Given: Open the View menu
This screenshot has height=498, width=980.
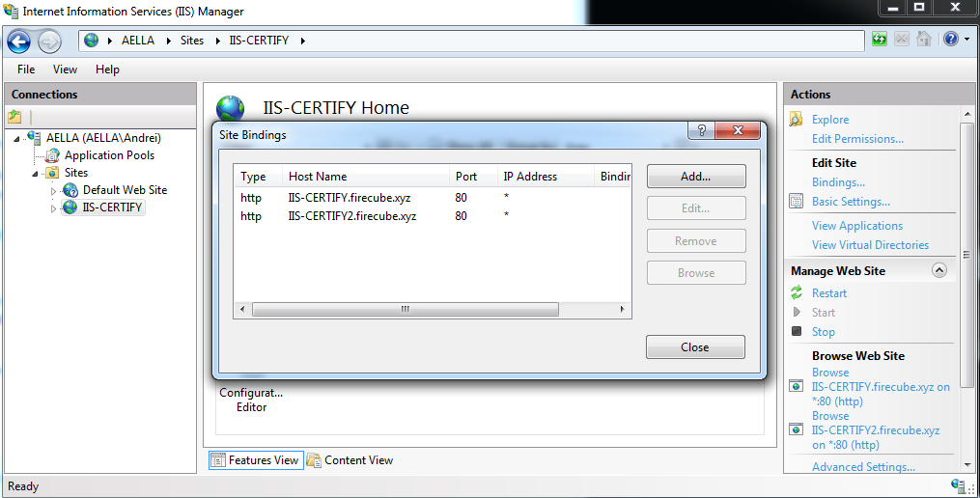Looking at the screenshot, I should [65, 69].
